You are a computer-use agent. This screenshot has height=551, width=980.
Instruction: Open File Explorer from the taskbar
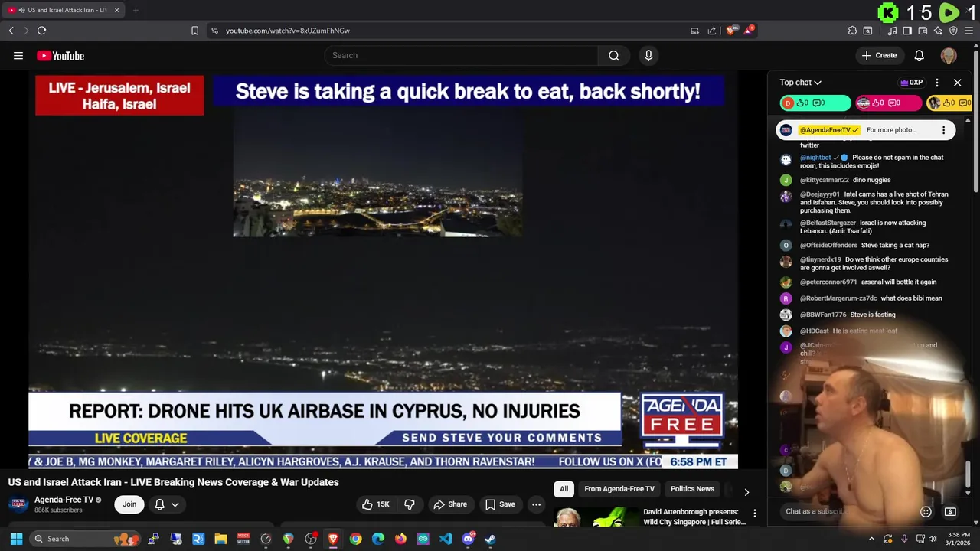(220, 539)
